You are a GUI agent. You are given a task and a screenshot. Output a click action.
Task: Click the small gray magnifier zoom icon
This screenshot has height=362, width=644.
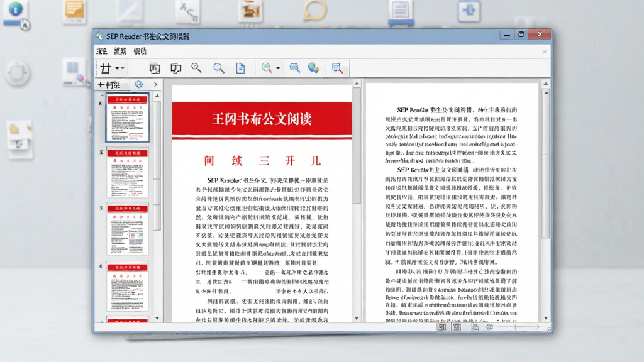pyautogui.click(x=196, y=68)
